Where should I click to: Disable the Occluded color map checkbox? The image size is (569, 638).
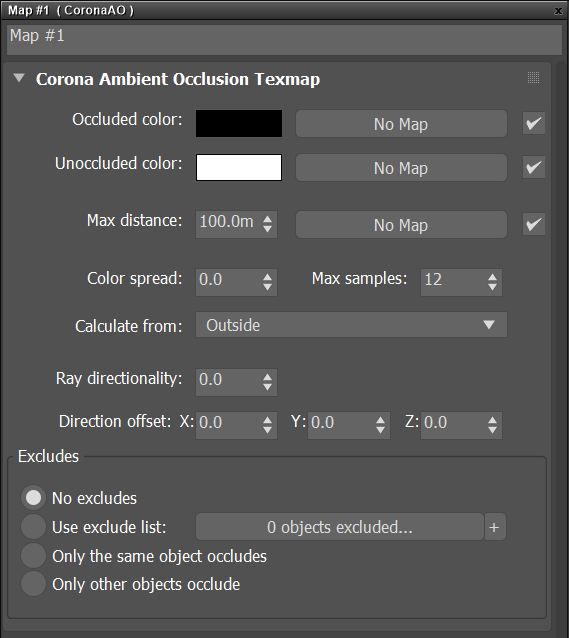(x=534, y=123)
